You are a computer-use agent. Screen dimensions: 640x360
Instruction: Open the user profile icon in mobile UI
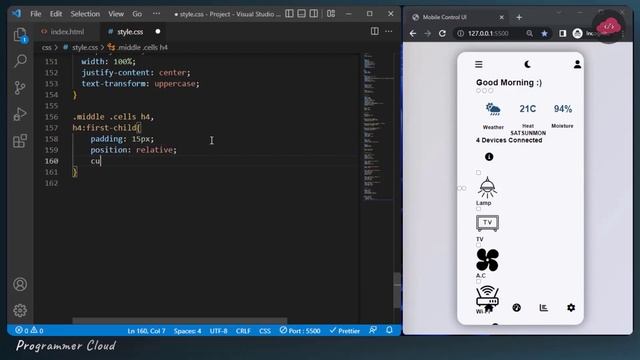[x=577, y=64]
